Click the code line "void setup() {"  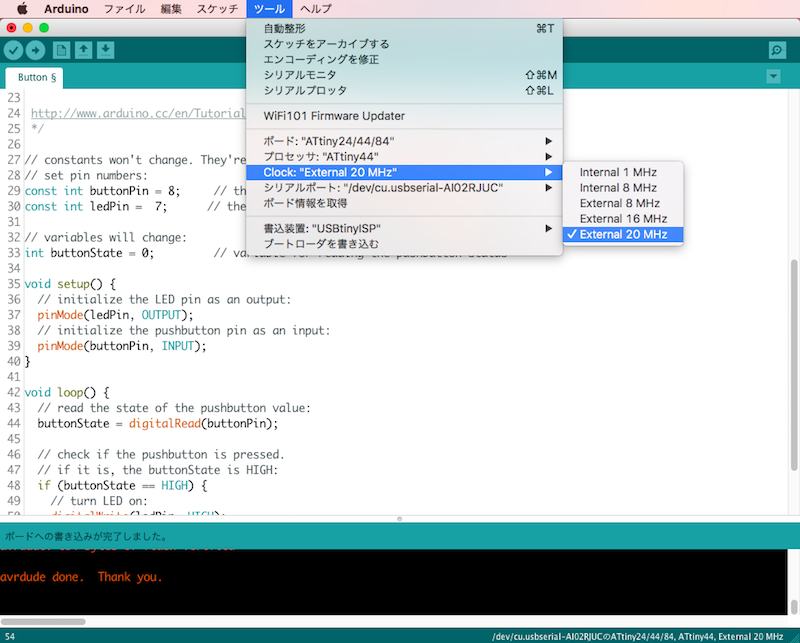pos(70,284)
